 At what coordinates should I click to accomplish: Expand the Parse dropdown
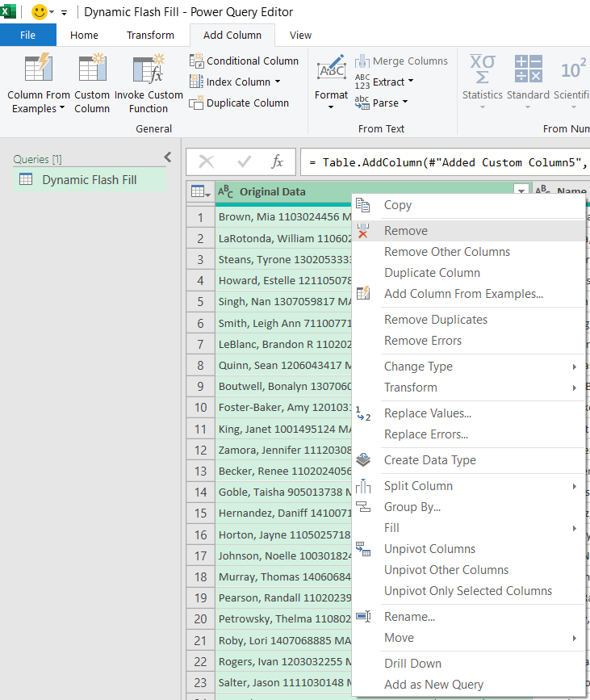coord(405,103)
